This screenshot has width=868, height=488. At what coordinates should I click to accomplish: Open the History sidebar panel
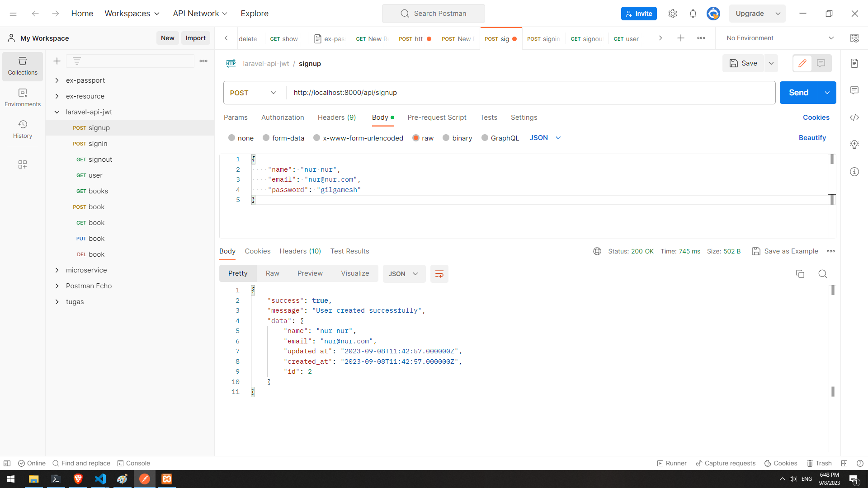pos(23,129)
